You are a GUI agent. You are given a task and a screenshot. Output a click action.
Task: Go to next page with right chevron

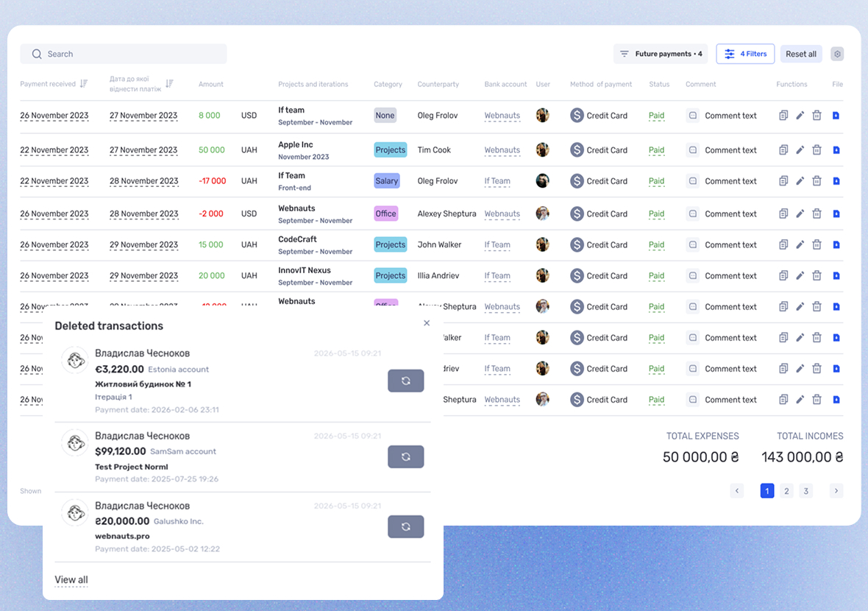[836, 490]
